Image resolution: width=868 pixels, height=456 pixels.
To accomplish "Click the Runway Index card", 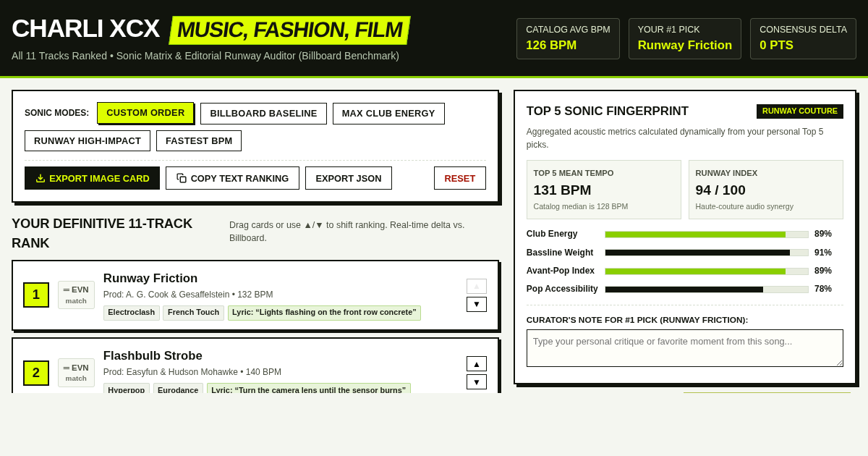I will [x=766, y=190].
